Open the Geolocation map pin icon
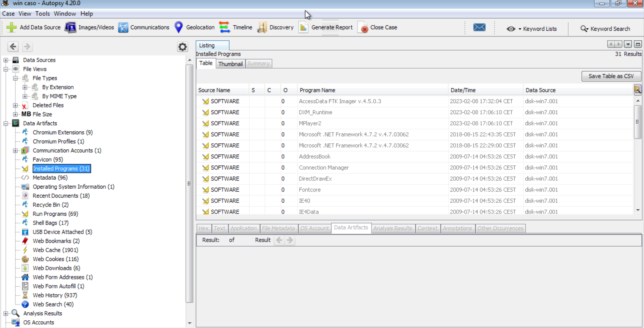 pyautogui.click(x=178, y=27)
